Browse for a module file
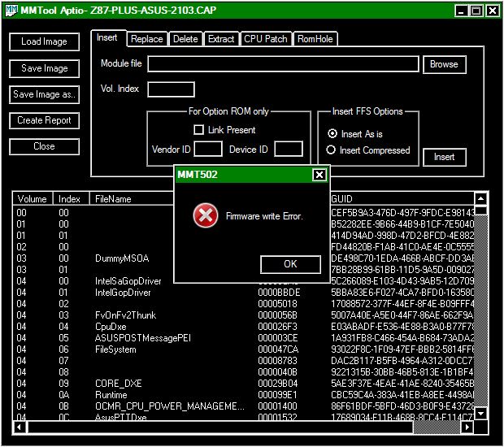Screen dimensions: 504x447 (x=444, y=64)
